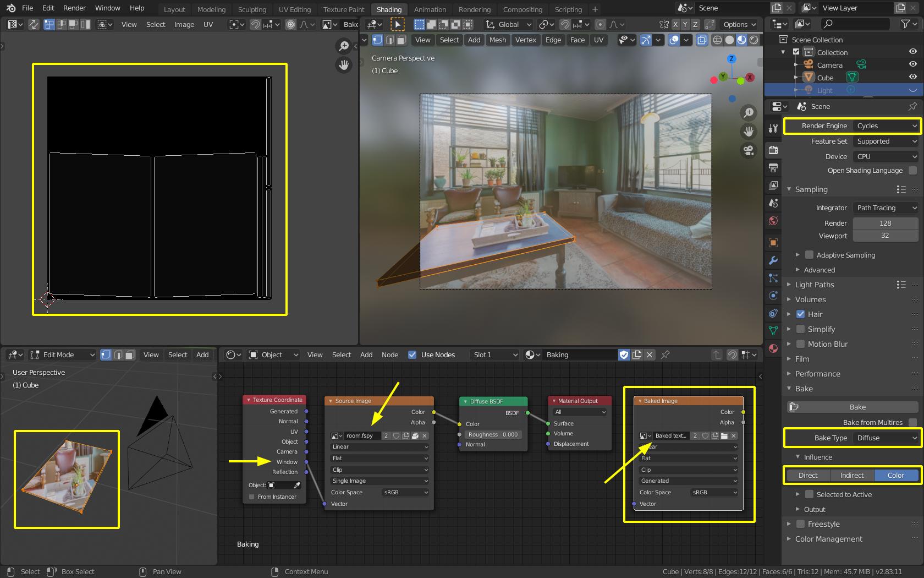924x578 pixels.
Task: Open the Modifier properties wrench icon
Action: tap(773, 260)
